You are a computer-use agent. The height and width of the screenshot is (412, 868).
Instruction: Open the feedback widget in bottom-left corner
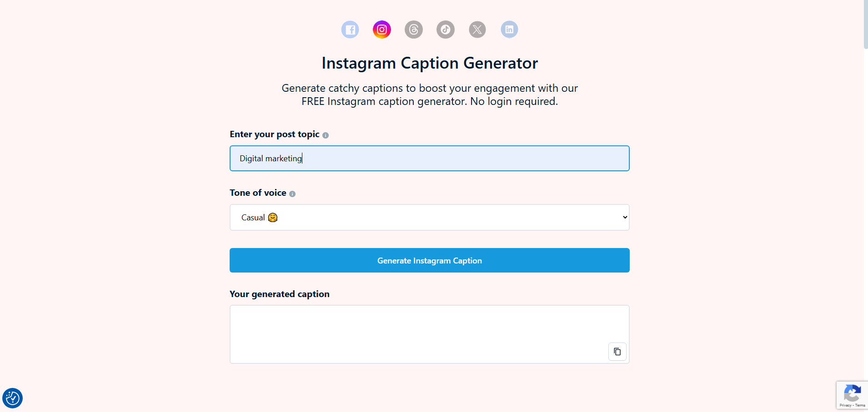tap(12, 398)
